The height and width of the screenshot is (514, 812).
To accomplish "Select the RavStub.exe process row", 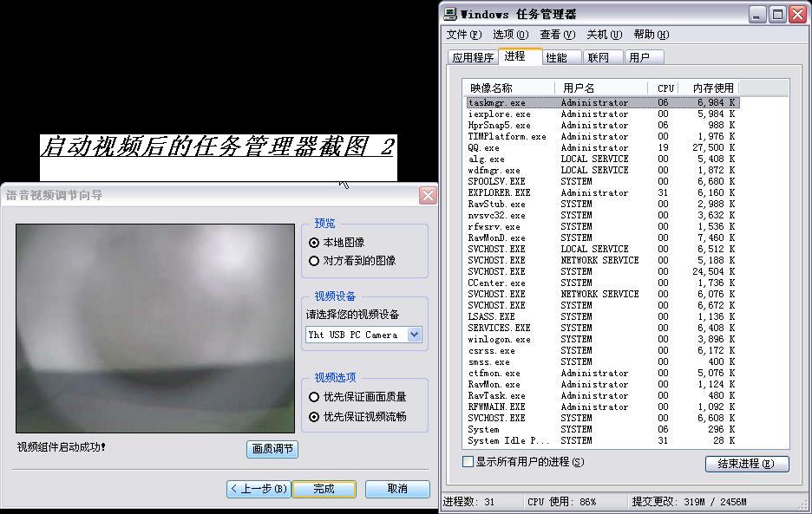I will pyautogui.click(x=602, y=204).
